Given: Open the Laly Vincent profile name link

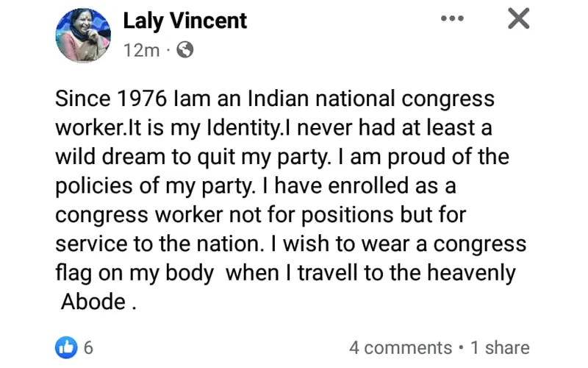Looking at the screenshot, I should click(x=185, y=21).
